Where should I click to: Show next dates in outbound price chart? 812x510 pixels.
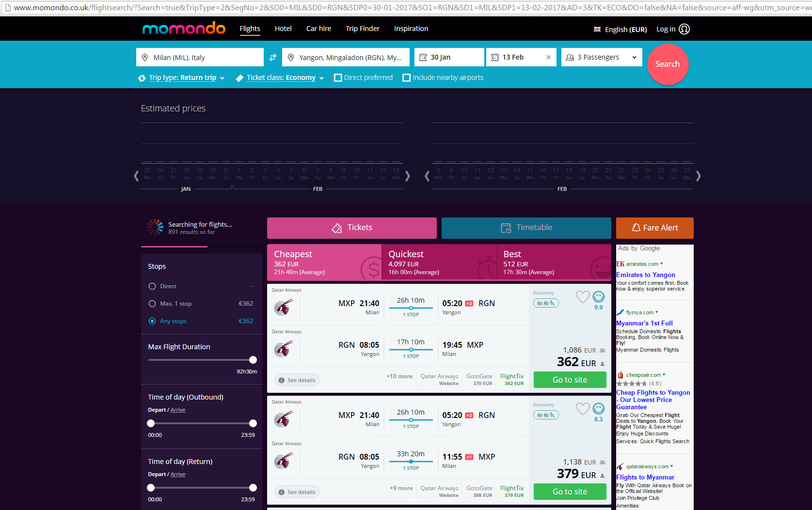click(408, 176)
